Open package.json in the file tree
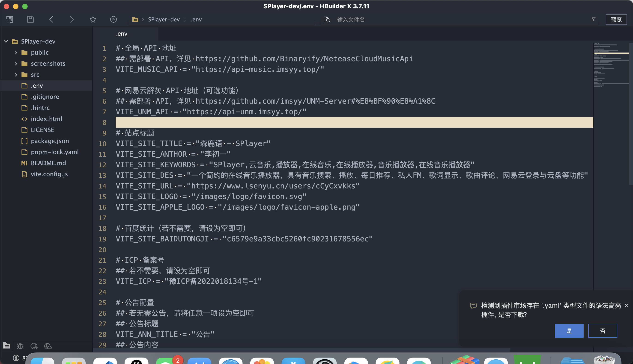This screenshot has height=364, width=633. click(50, 141)
